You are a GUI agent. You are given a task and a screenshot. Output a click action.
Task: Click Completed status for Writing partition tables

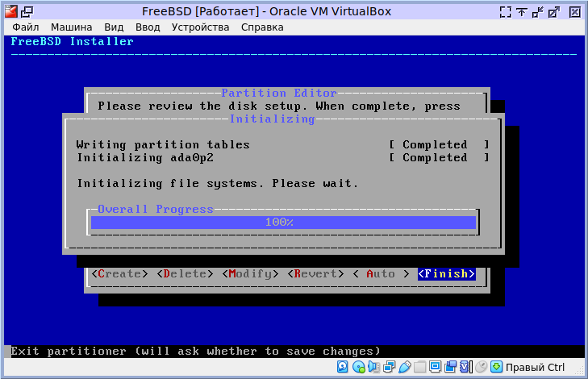click(x=439, y=144)
